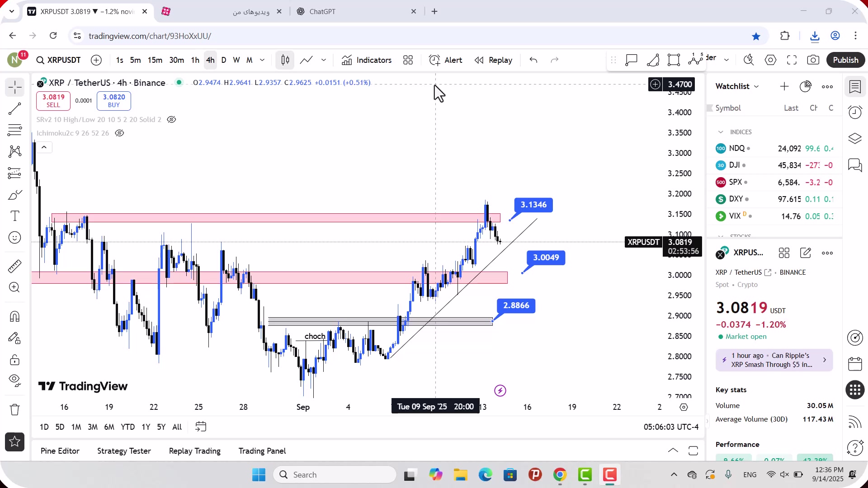868x488 pixels.
Task: Open the Fibonacci tools group
Action: click(x=15, y=130)
